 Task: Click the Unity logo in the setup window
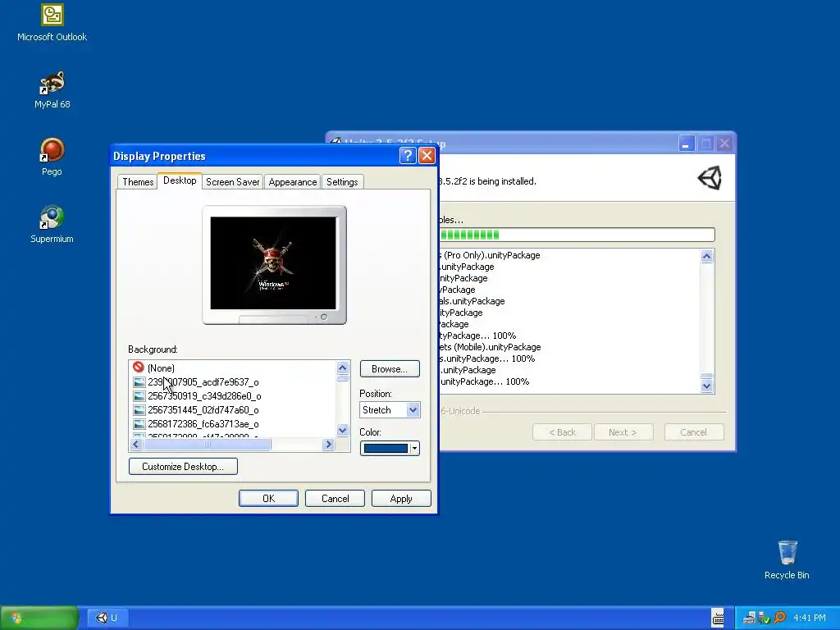coord(710,178)
